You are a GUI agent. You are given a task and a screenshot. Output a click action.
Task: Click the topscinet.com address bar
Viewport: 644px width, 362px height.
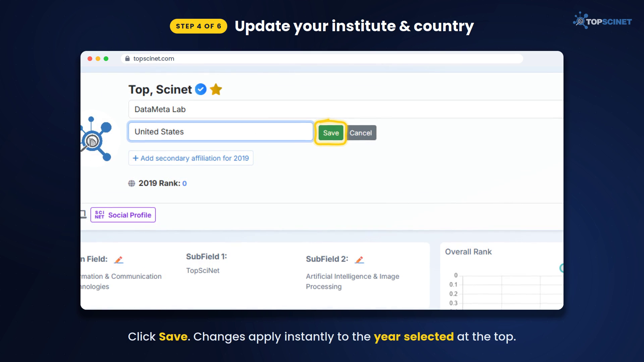point(322,59)
